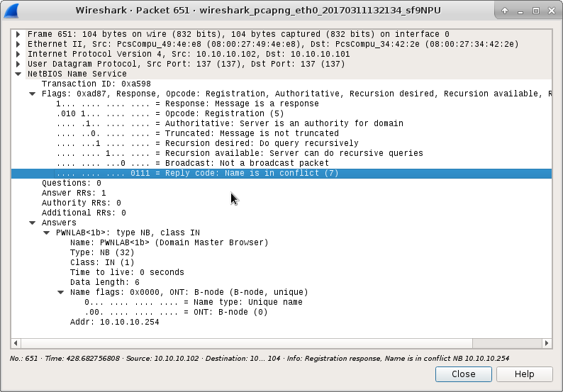
Task: Expand the Frame 651 tree row
Action: pos(18,34)
